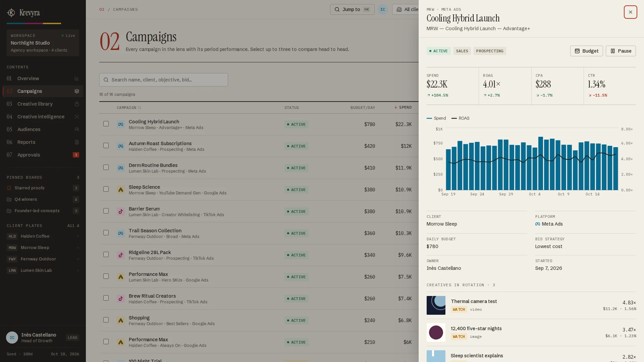Click the Overview chart icon in sidebar
This screenshot has width=644, height=362.
[x=76, y=78]
